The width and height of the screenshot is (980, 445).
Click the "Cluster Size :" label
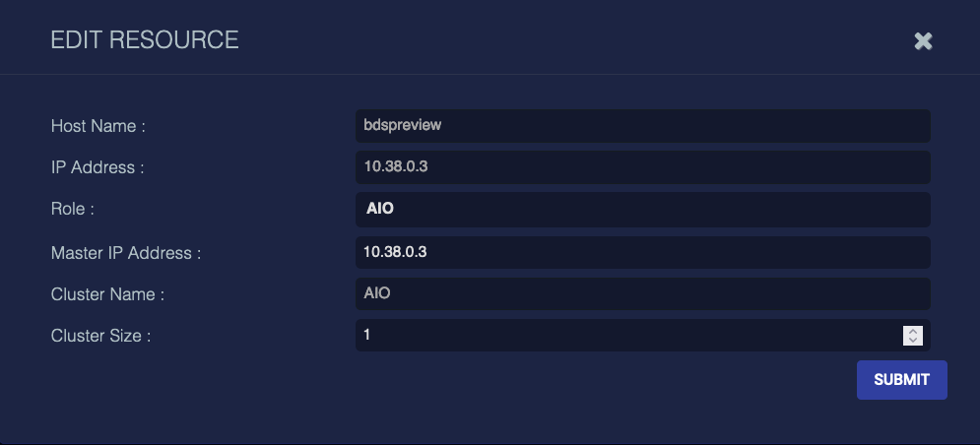(x=100, y=336)
